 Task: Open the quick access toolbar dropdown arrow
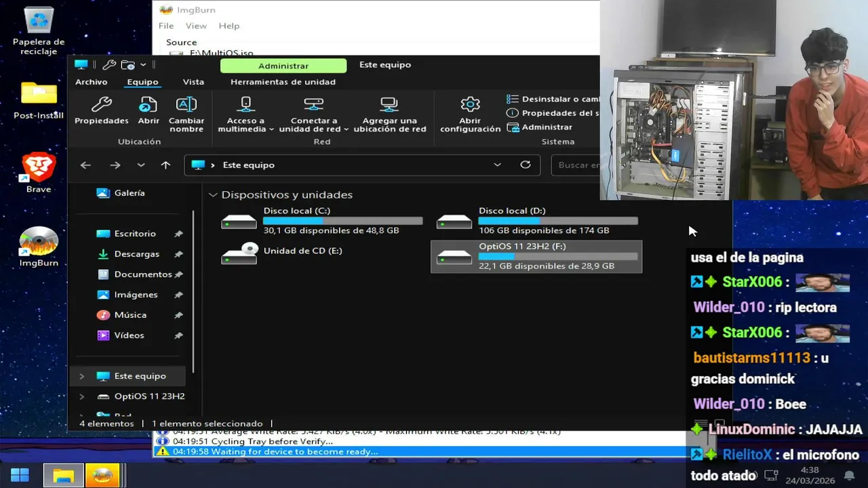pos(143,65)
